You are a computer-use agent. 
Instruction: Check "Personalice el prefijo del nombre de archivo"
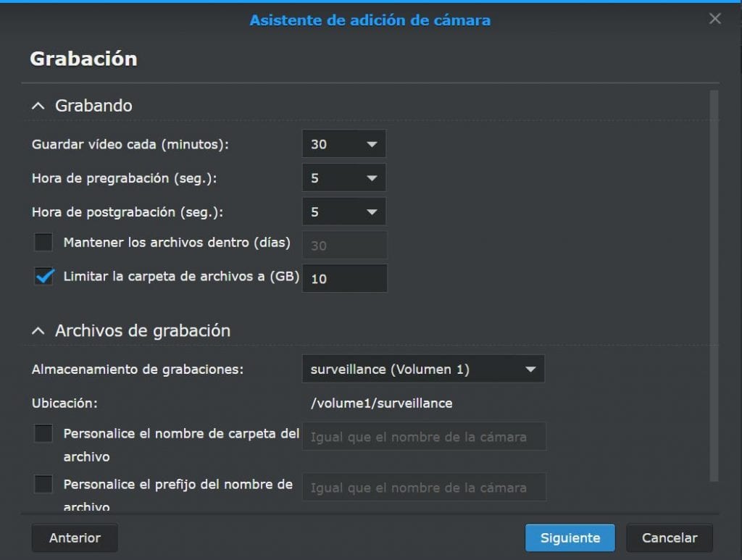[43, 483]
